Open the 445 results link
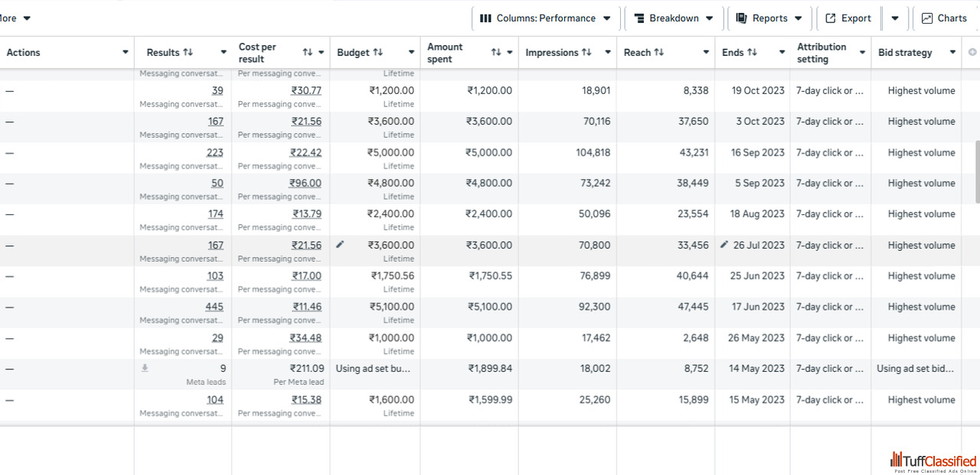 (x=214, y=307)
